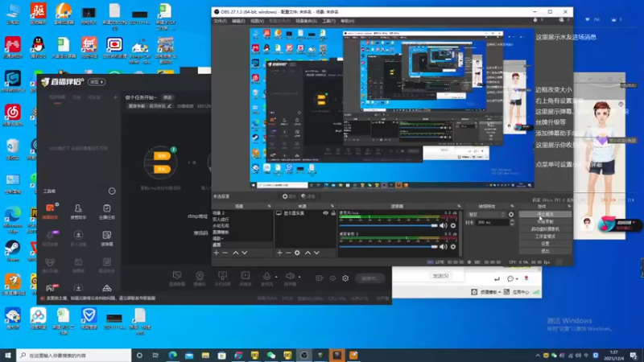Open settings gear for first mixer channel

(x=453, y=225)
